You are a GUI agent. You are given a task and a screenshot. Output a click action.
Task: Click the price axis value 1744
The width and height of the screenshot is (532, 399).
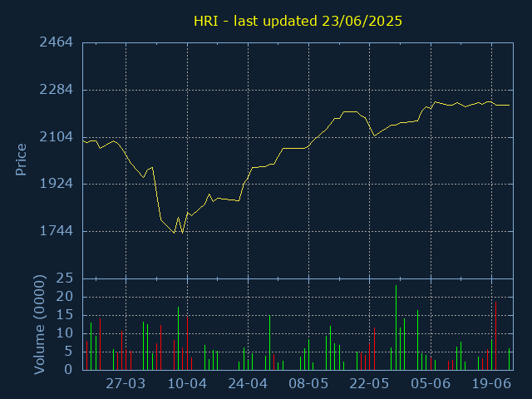(x=56, y=231)
